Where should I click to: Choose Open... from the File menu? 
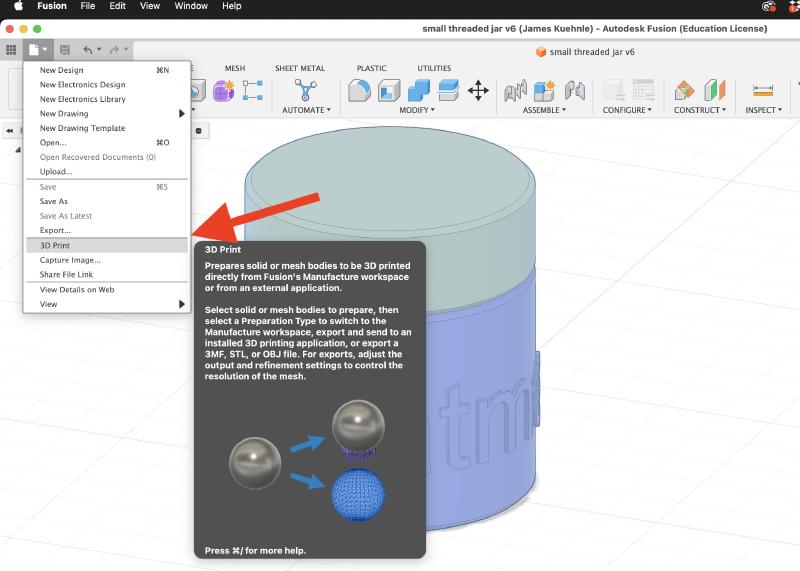point(107,142)
